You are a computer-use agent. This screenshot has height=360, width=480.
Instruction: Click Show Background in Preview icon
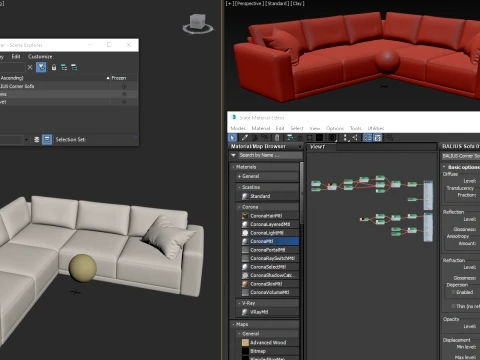pyautogui.click(x=320, y=138)
